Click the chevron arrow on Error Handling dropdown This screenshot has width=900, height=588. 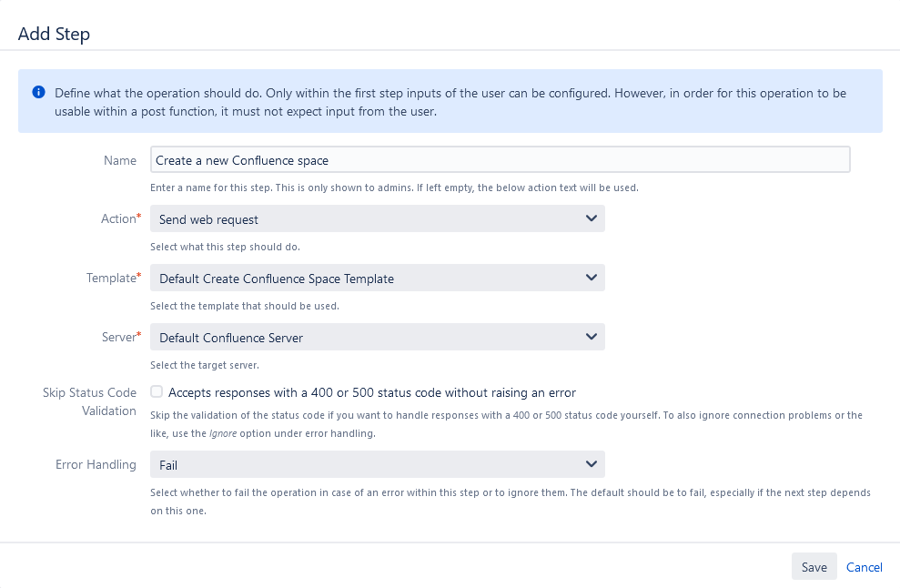click(x=592, y=464)
